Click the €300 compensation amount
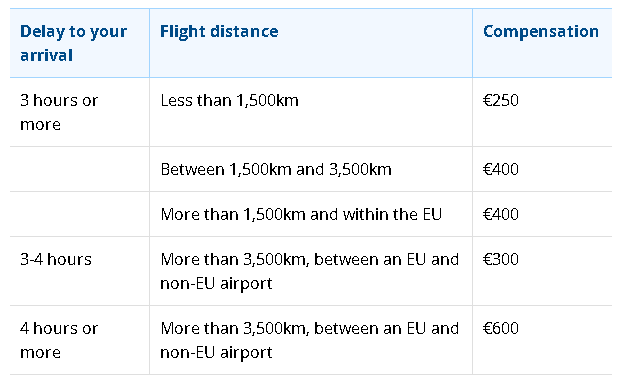The height and width of the screenshot is (375, 623). coord(501,259)
